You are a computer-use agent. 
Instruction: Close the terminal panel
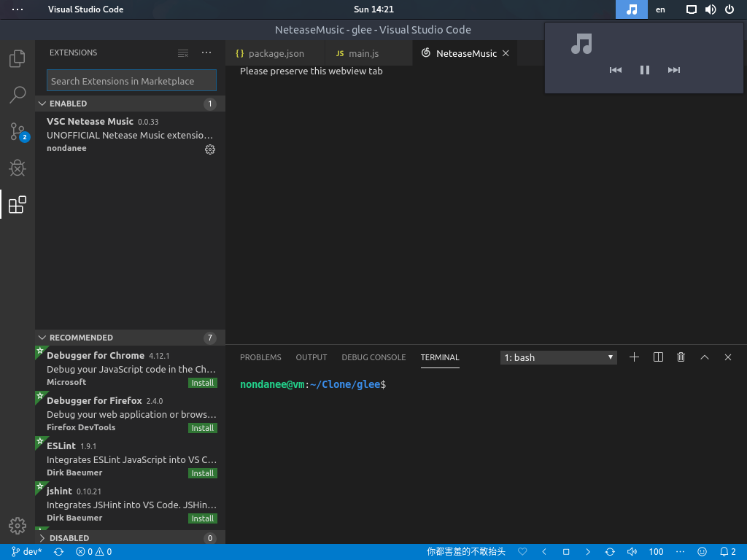coord(728,357)
